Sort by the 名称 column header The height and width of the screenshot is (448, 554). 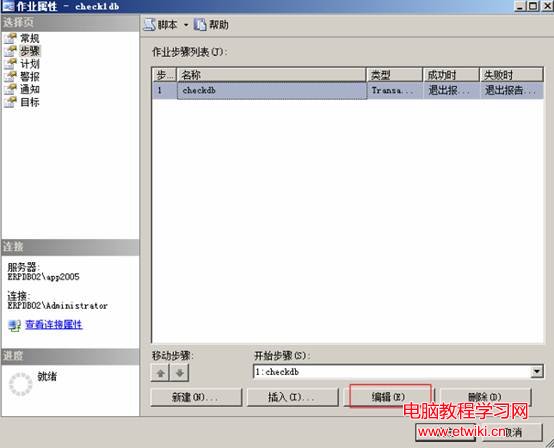tap(271, 75)
